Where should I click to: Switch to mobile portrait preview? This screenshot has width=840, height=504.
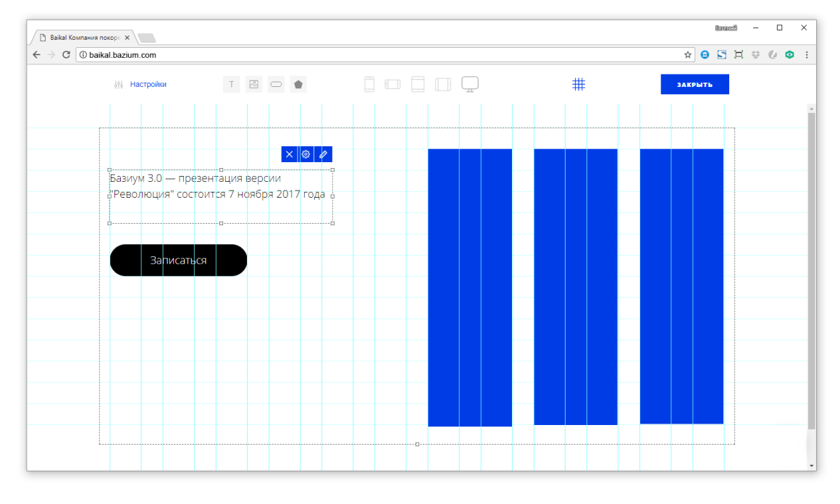[369, 84]
